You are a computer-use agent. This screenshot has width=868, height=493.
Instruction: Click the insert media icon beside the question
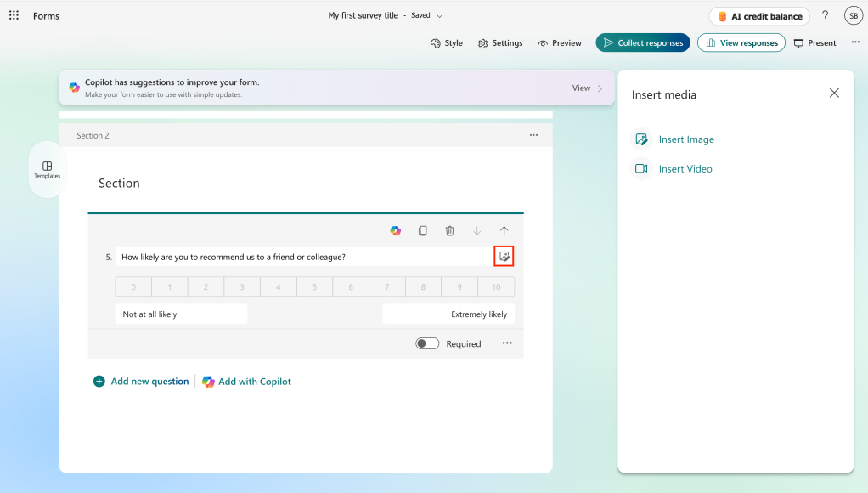[505, 256]
